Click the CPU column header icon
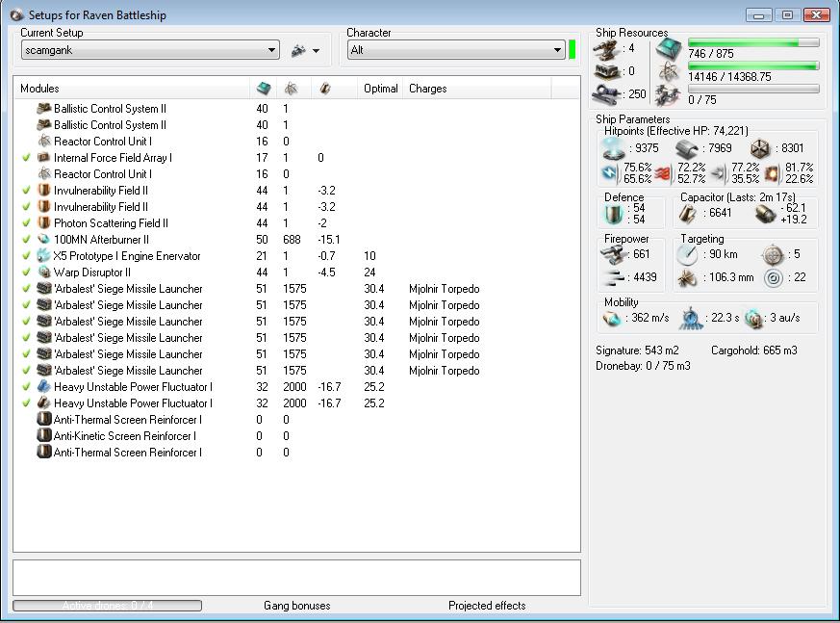 pyautogui.click(x=264, y=89)
